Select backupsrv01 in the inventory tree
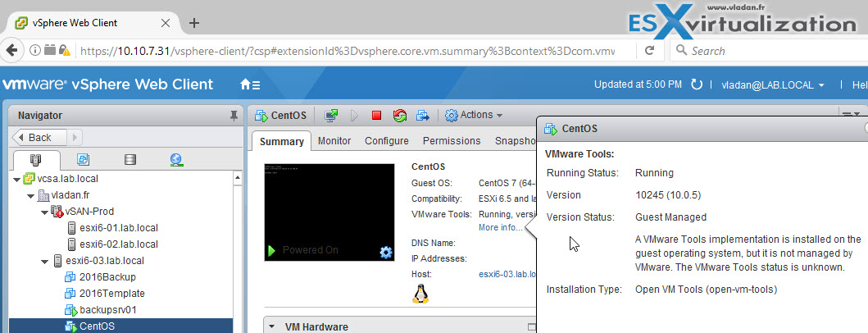Viewport: 868px width, 333px height. [108, 310]
